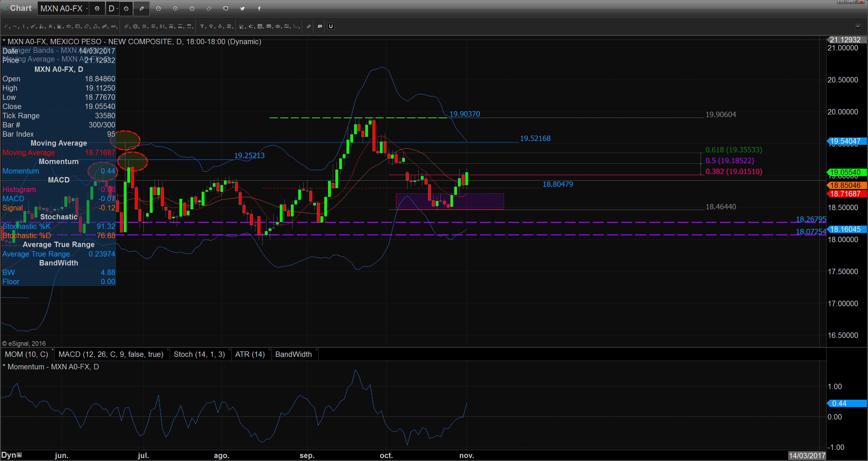Click the line label toolbar icon
Screen dimensions: 868x461
[320, 26]
